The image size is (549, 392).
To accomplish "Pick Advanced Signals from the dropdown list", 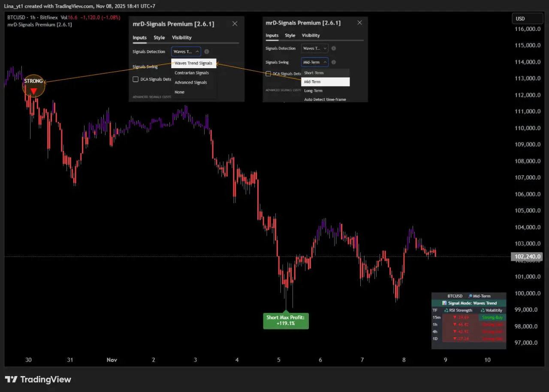I will coord(191,82).
